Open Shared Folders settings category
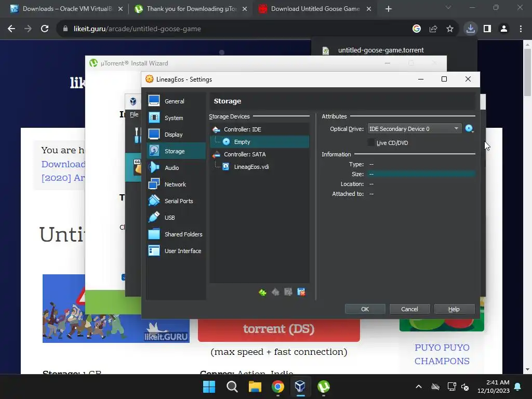Screen dimensions: 532x399 point(176,234)
